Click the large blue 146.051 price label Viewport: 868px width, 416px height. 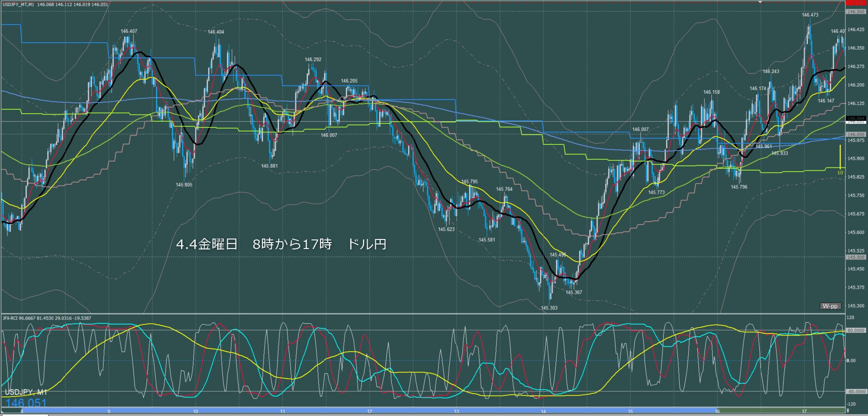[x=26, y=403]
